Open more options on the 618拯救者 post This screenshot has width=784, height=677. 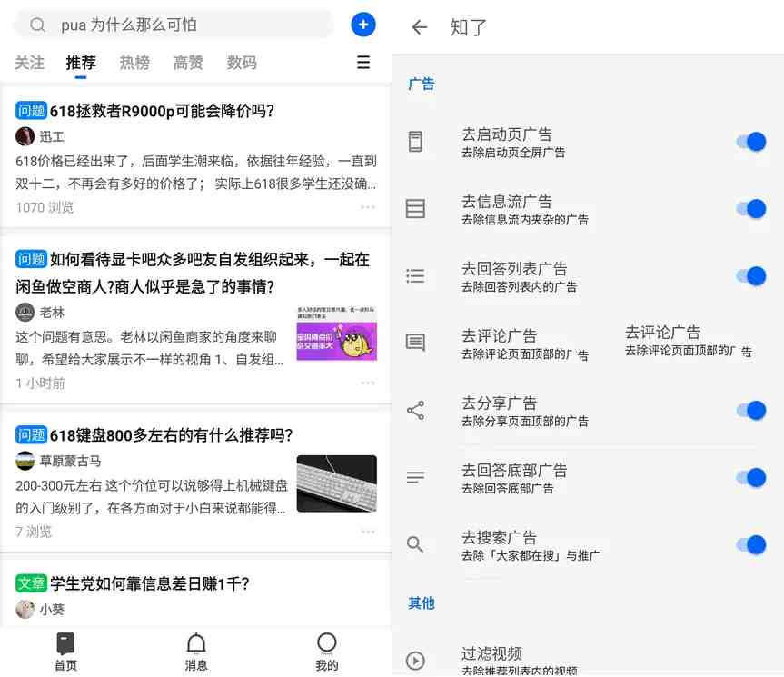368,207
